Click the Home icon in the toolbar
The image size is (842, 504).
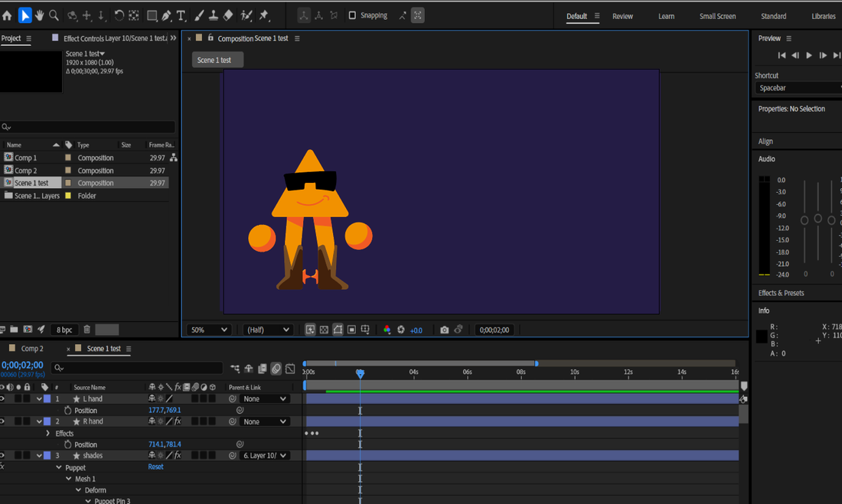[x=7, y=15]
